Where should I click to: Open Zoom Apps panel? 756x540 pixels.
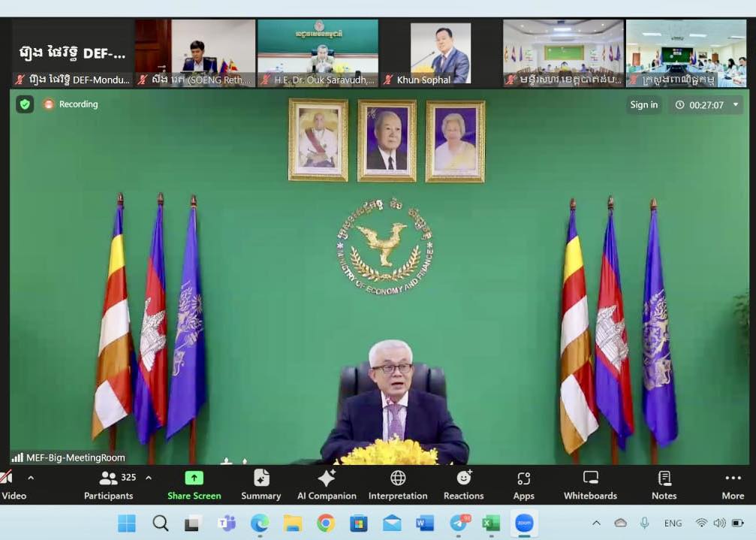pyautogui.click(x=523, y=484)
